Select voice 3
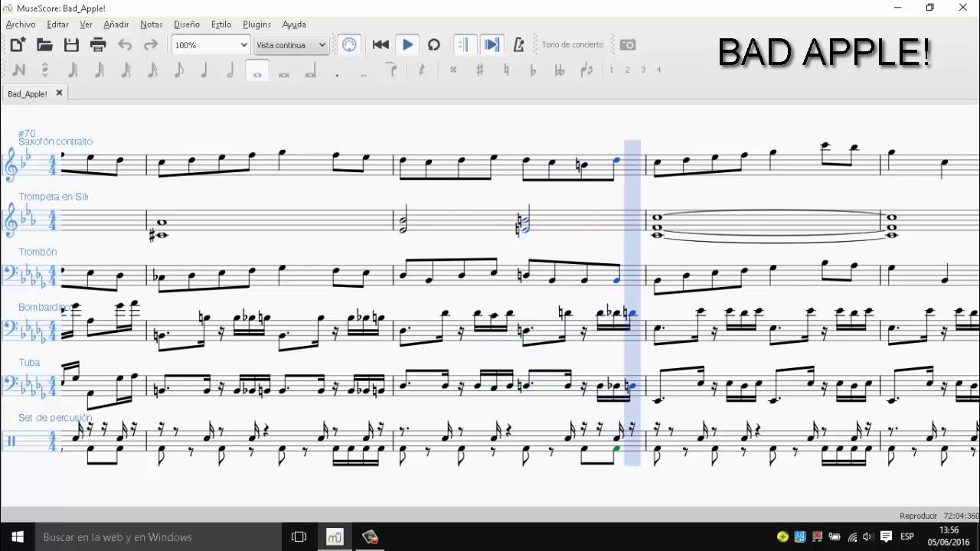The image size is (980, 551). [x=643, y=70]
